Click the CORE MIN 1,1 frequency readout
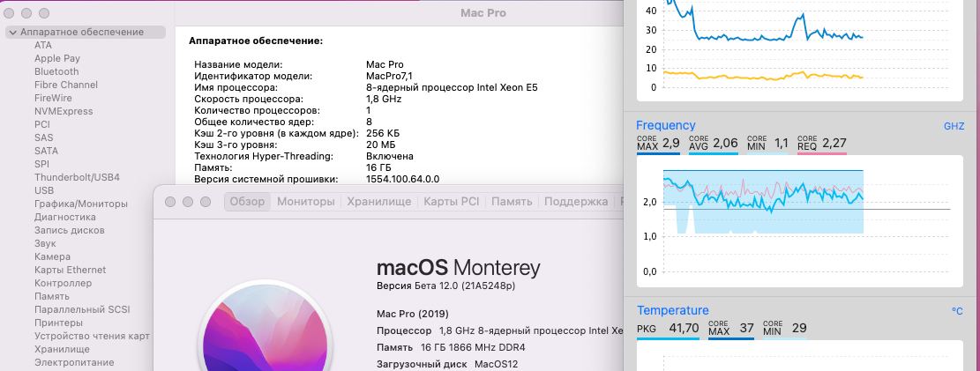Viewport: 980px width, 371px height. tap(767, 144)
